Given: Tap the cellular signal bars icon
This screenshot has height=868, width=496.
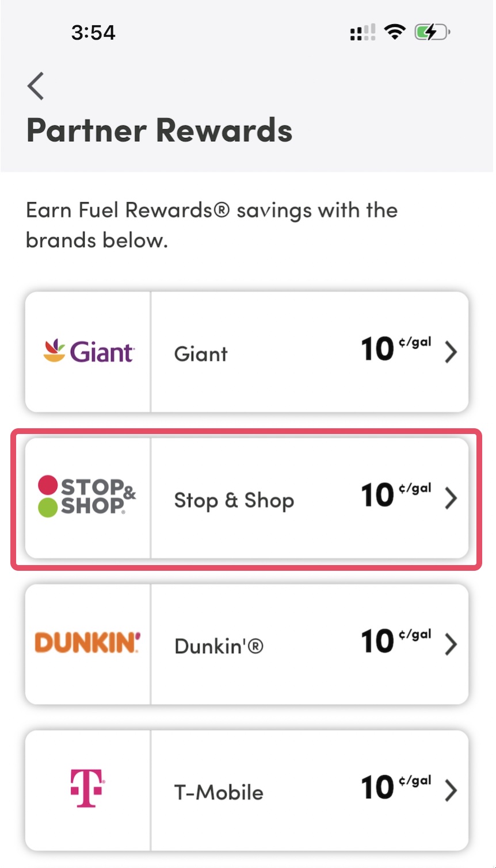Looking at the screenshot, I should [363, 32].
